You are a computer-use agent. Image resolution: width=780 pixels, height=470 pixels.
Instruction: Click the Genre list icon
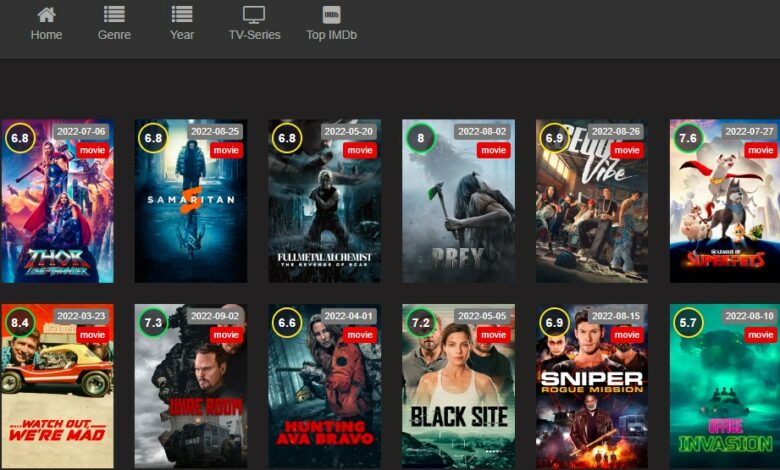(x=114, y=14)
